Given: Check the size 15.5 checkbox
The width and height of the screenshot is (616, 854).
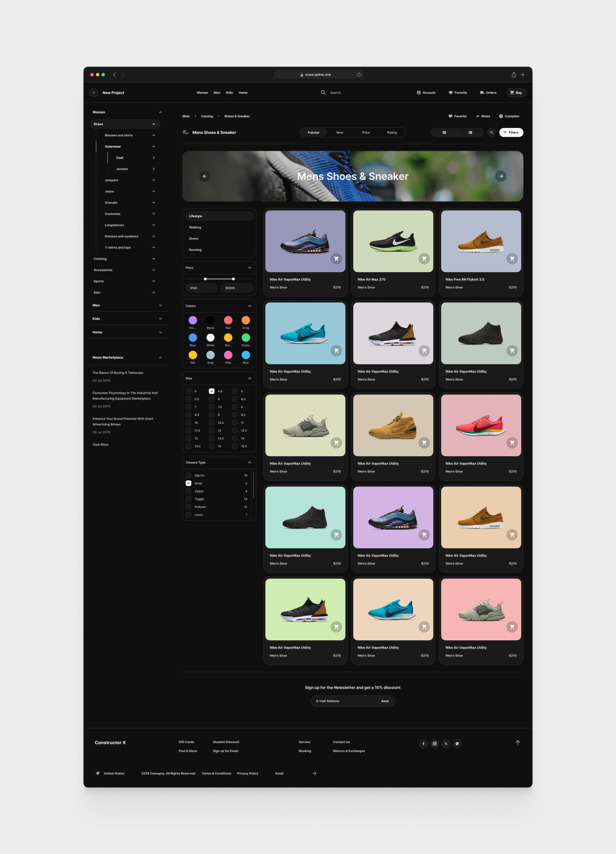Looking at the screenshot, I should pyautogui.click(x=234, y=446).
